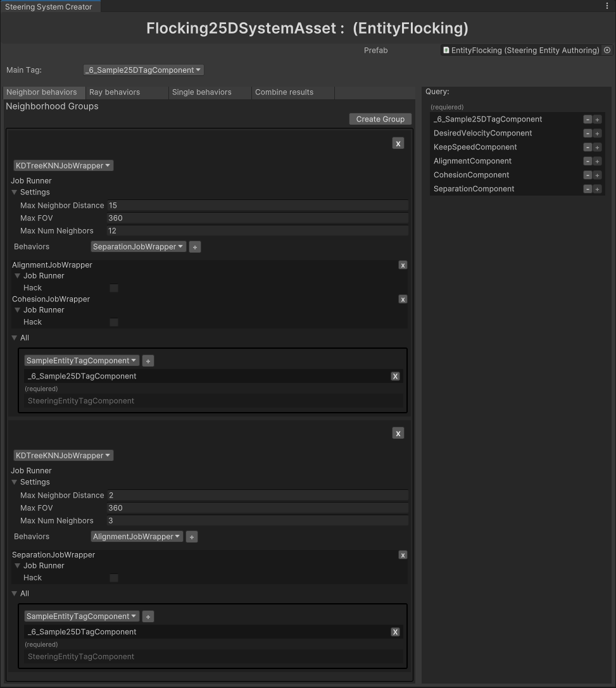Toggle Hack checkbox under CohesionJobWrapper
Screen dimensions: 616x688
[x=114, y=322]
